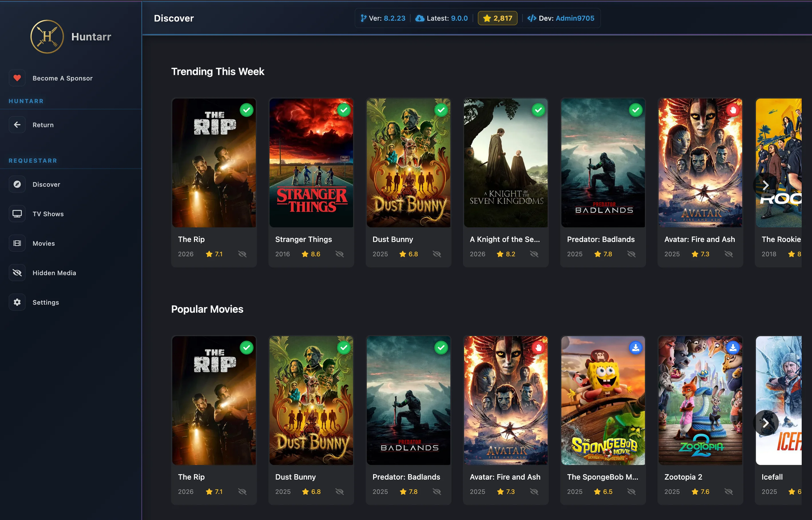Hide Stranger Things using its eye-slash icon

coord(340,254)
